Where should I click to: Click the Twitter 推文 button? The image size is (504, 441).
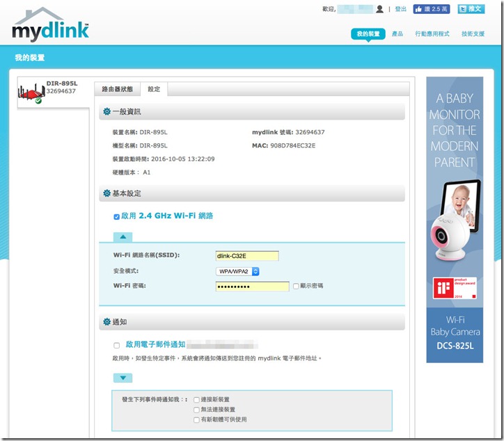[x=471, y=9]
